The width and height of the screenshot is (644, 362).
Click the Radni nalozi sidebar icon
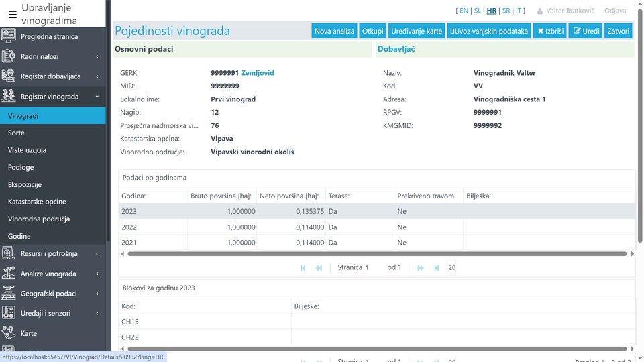[9, 56]
